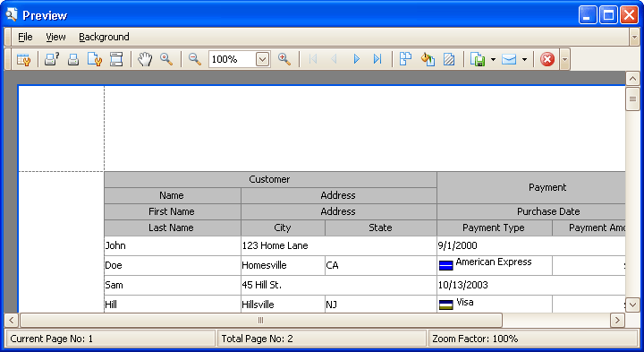Viewport: 644px width, 352px height.
Task: Click the Preview window title icon
Action: coord(12,15)
